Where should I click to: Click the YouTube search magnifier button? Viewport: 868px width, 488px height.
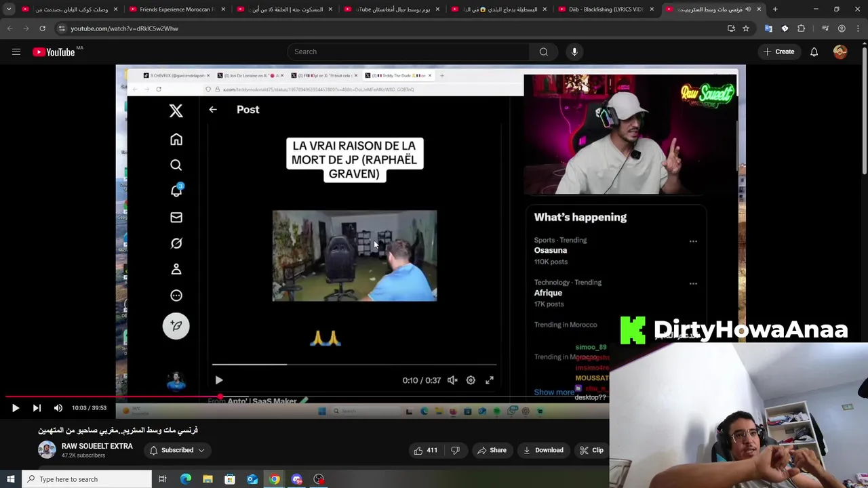tap(544, 52)
